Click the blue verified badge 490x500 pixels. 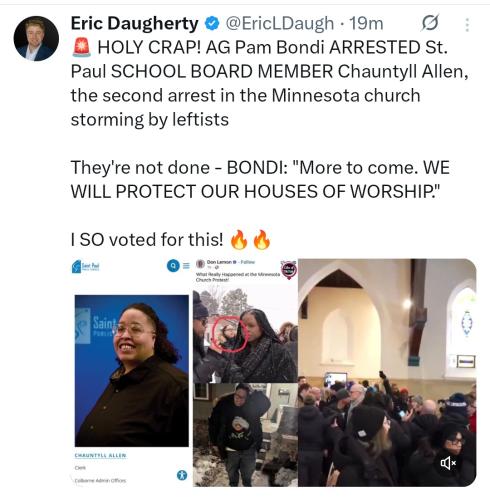click(212, 24)
